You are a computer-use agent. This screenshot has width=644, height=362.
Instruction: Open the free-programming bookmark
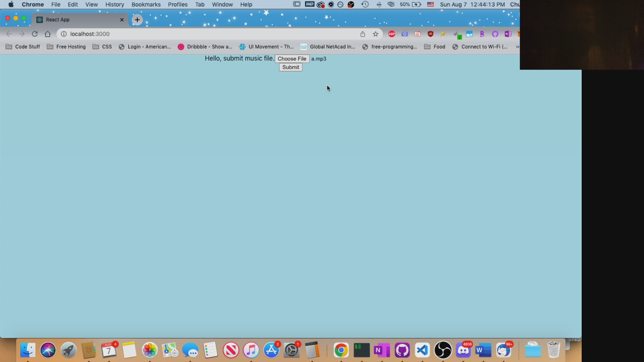tap(389, 47)
